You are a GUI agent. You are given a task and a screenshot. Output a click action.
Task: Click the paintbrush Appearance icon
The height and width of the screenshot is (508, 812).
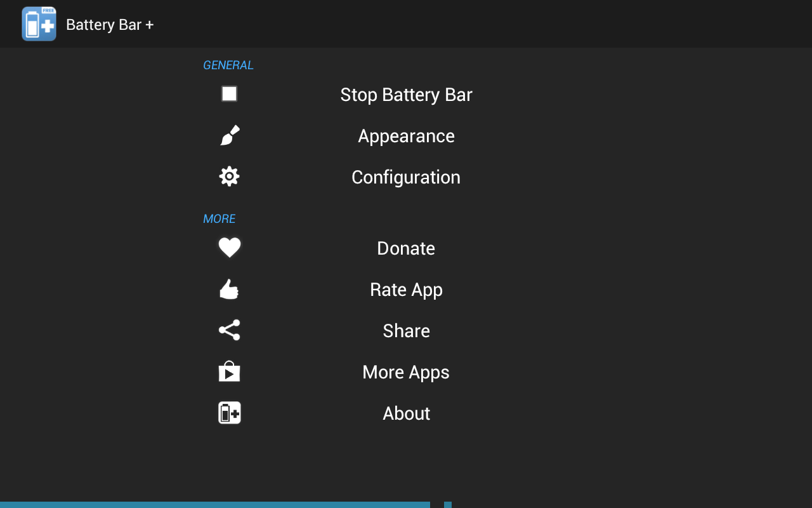(x=230, y=135)
